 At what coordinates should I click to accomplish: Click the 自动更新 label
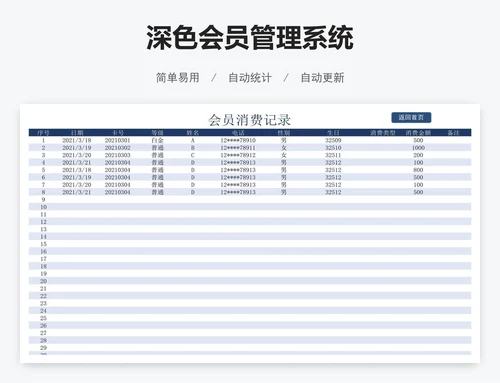tap(322, 78)
